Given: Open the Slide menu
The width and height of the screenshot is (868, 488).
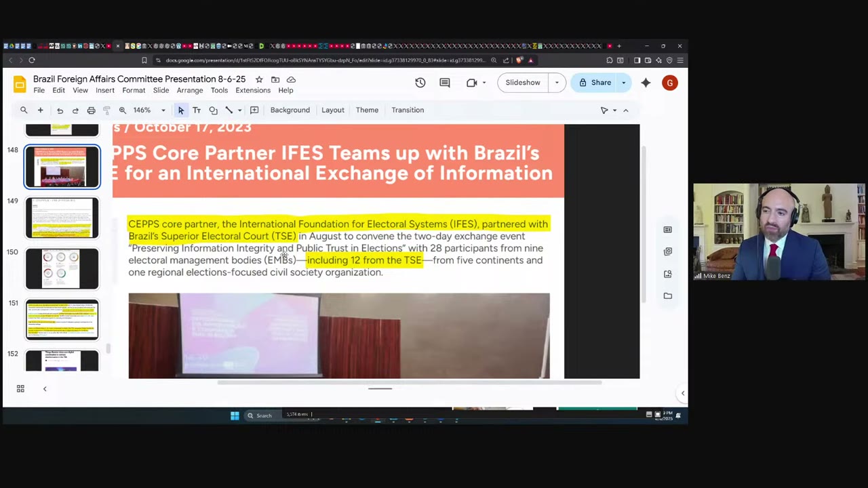Looking at the screenshot, I should tap(161, 91).
